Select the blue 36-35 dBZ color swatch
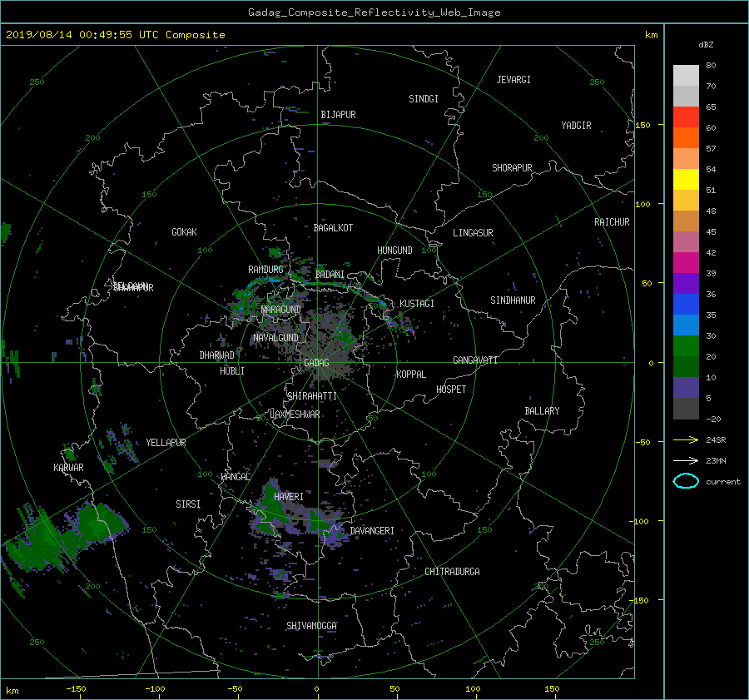 coord(686,304)
